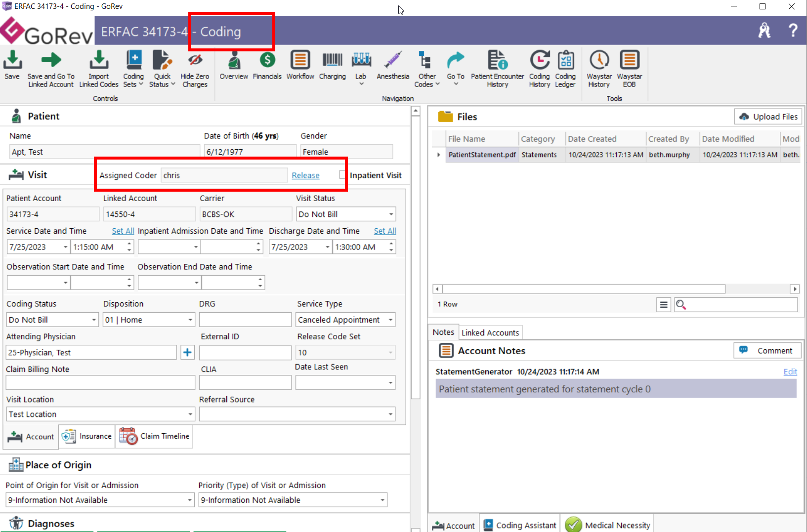
Task: Expand the PatientStatement.pdf row
Action: click(438, 155)
